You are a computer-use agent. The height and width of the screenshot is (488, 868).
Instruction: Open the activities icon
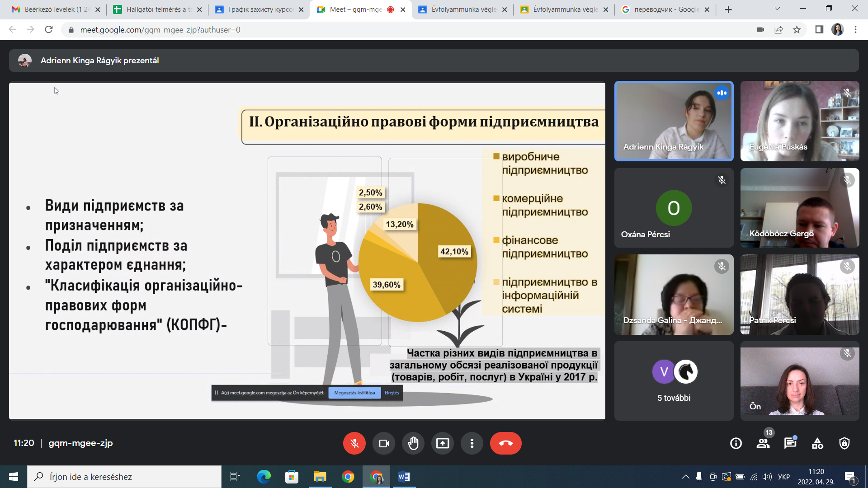click(817, 443)
